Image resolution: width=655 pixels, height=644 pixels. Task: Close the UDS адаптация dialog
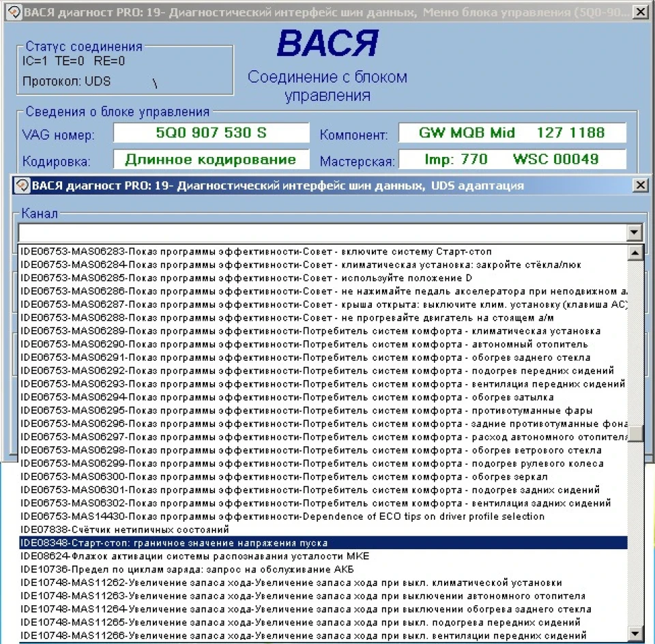click(x=640, y=185)
